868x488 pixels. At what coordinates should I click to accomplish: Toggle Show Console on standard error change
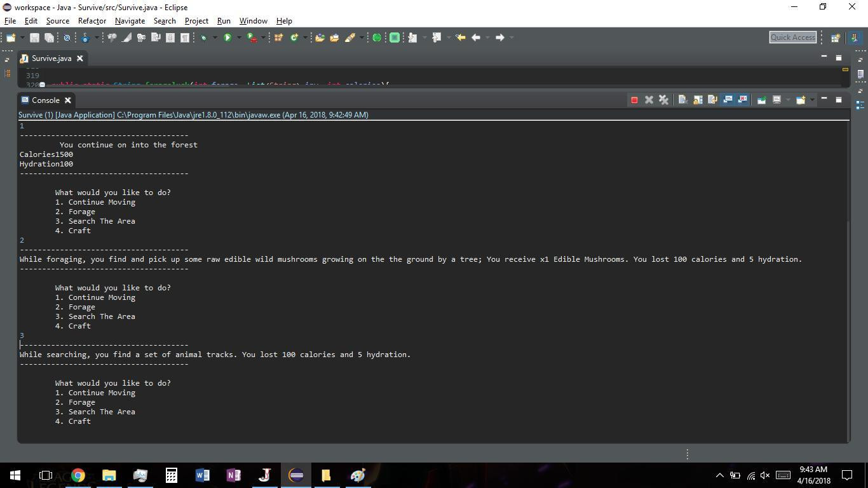click(x=742, y=100)
